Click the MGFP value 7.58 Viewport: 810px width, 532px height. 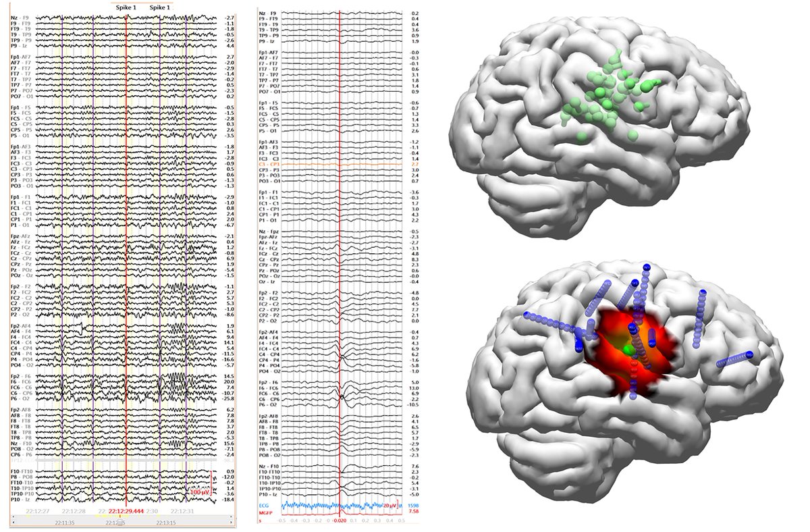tap(414, 512)
